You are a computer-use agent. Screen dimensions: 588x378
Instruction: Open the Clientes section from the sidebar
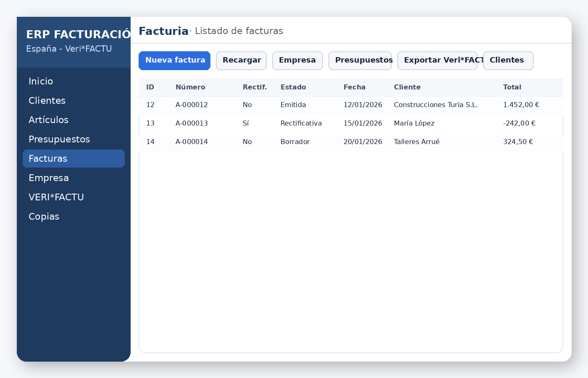point(47,100)
